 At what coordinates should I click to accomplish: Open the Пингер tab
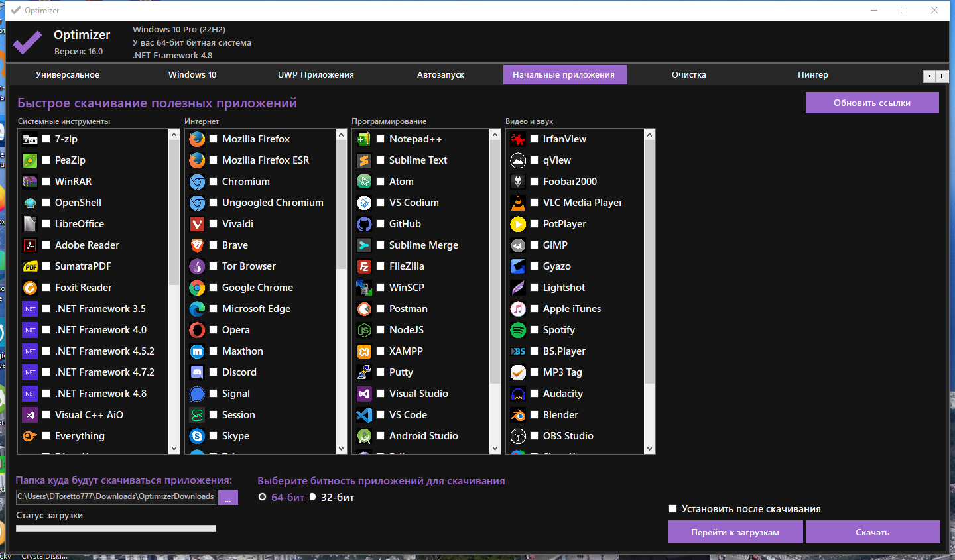point(813,75)
